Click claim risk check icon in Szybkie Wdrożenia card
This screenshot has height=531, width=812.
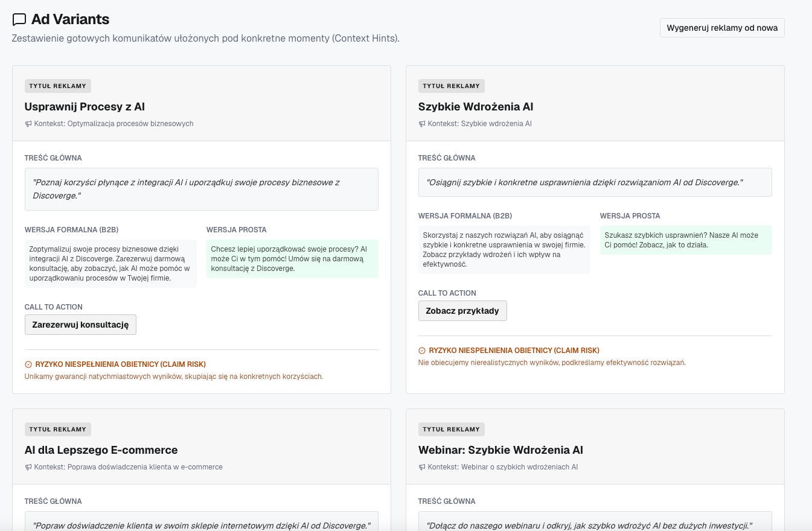point(422,351)
